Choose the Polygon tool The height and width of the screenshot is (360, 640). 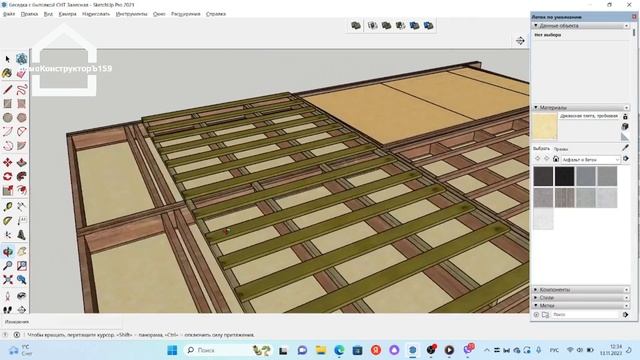click(x=22, y=118)
